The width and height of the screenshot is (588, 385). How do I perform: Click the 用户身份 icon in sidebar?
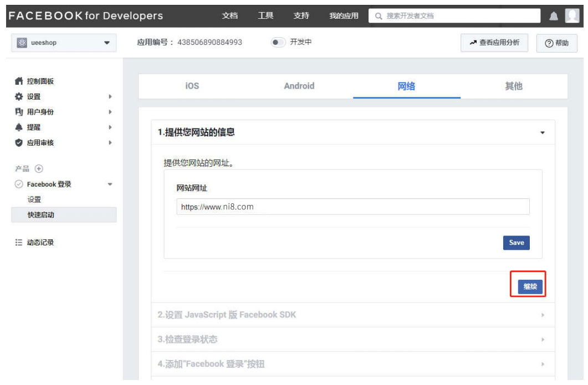click(19, 112)
